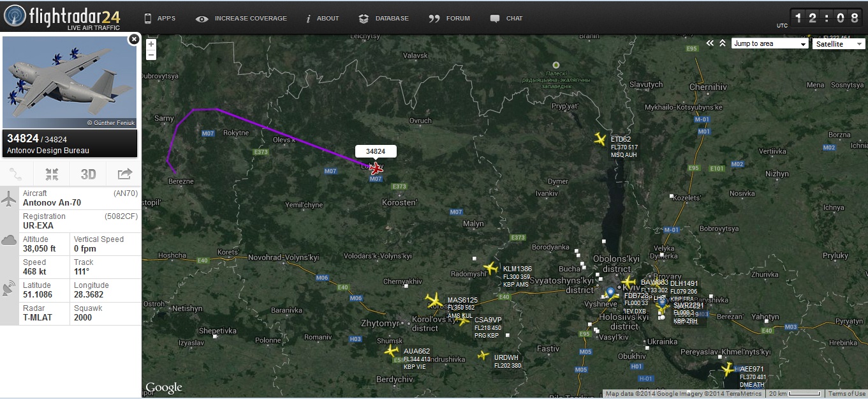Click the An-70 aircraft photo thumbnail
The image size is (868, 399).
[x=70, y=82]
